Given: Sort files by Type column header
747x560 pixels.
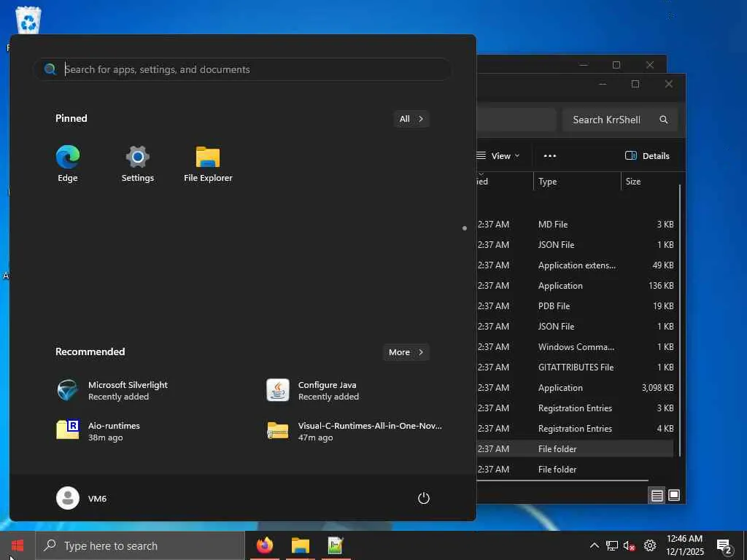Looking at the screenshot, I should click(x=577, y=182).
